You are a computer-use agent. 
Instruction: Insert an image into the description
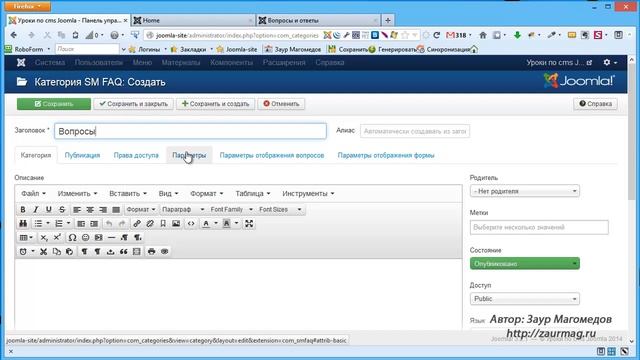click(176, 223)
